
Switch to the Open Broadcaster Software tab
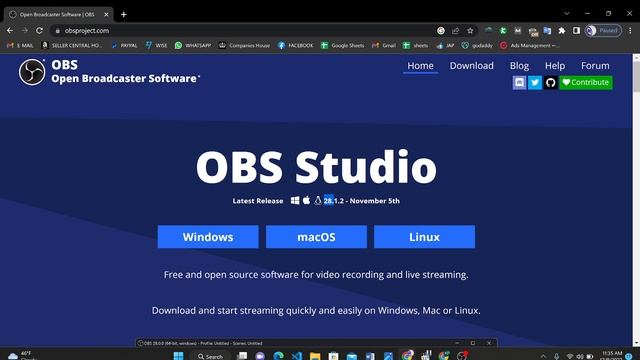click(x=58, y=14)
